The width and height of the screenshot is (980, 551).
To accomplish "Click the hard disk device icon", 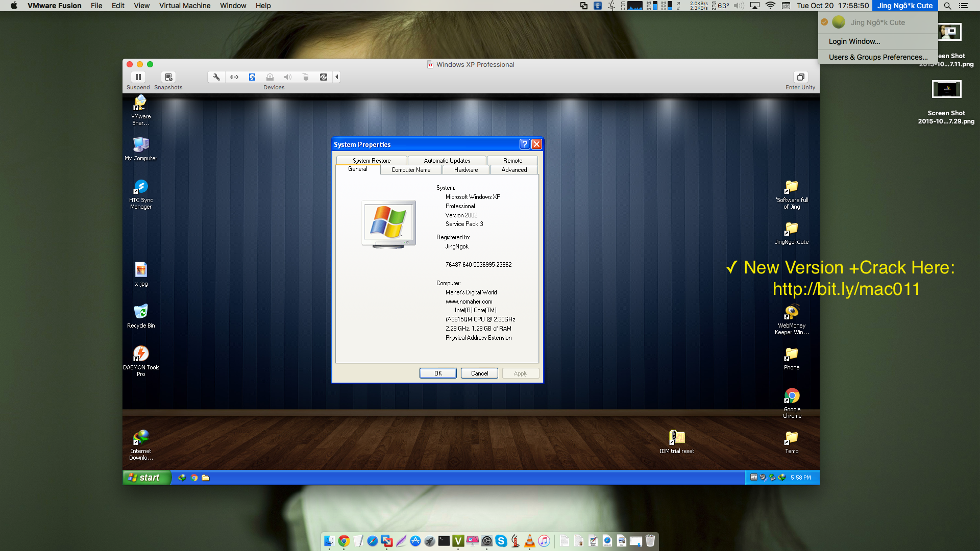I will (x=252, y=77).
